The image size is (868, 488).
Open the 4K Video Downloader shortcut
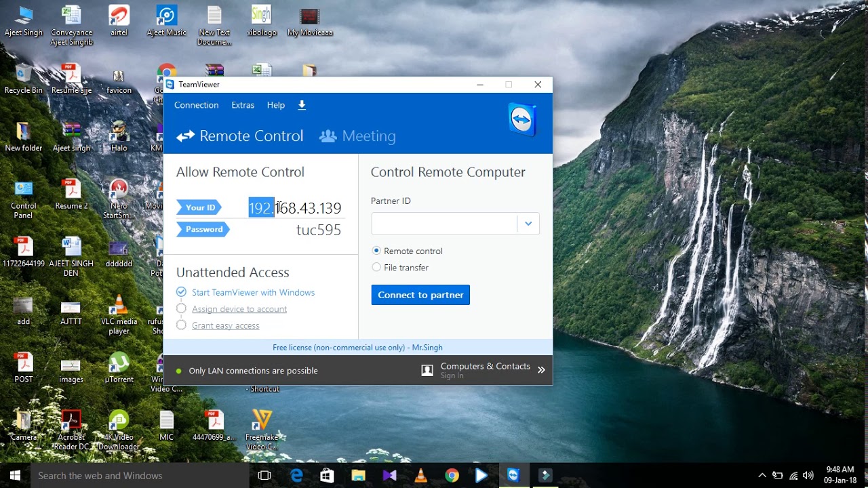pos(119,430)
